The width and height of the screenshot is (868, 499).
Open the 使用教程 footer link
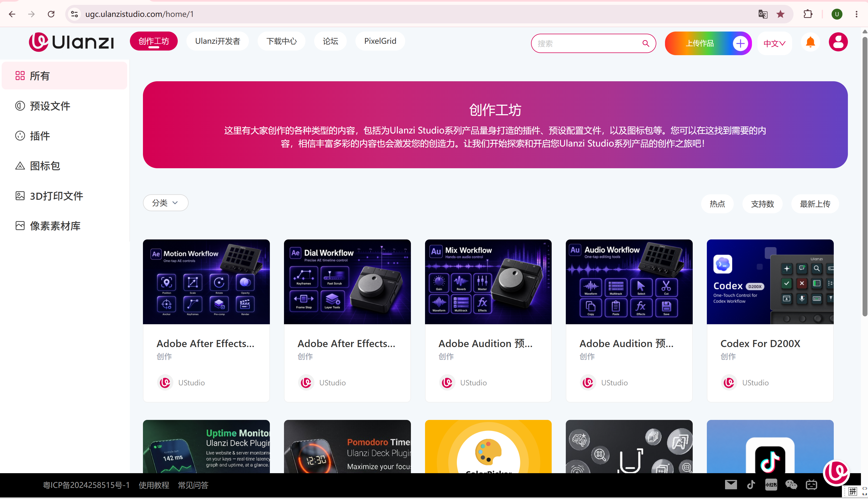pos(154,485)
